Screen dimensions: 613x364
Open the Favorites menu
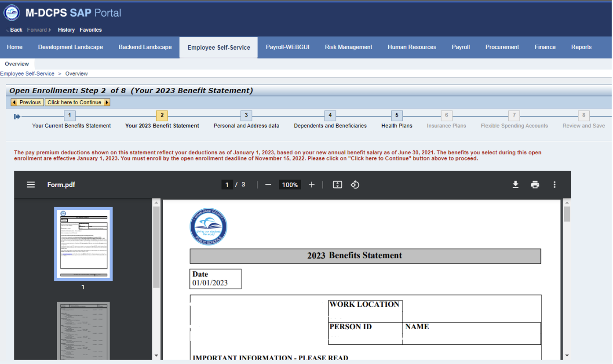[91, 29]
